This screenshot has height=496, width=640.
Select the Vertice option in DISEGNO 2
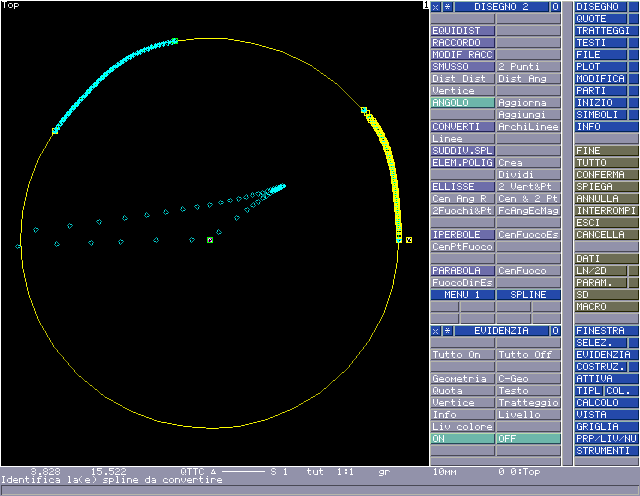click(463, 91)
